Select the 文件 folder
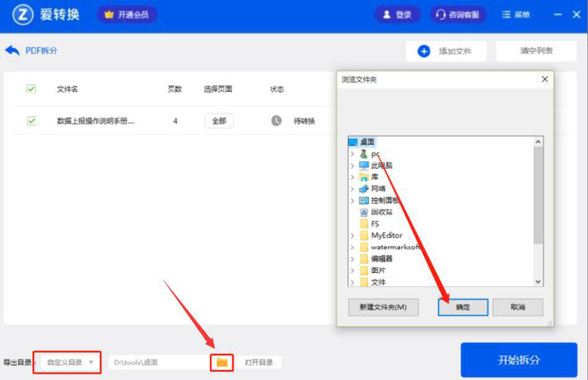Viewport: 588px width, 380px height. point(373,282)
